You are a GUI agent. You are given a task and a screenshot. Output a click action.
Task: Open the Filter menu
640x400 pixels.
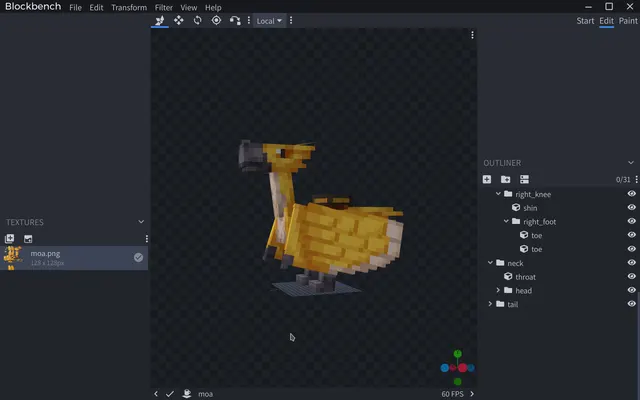tap(164, 7)
